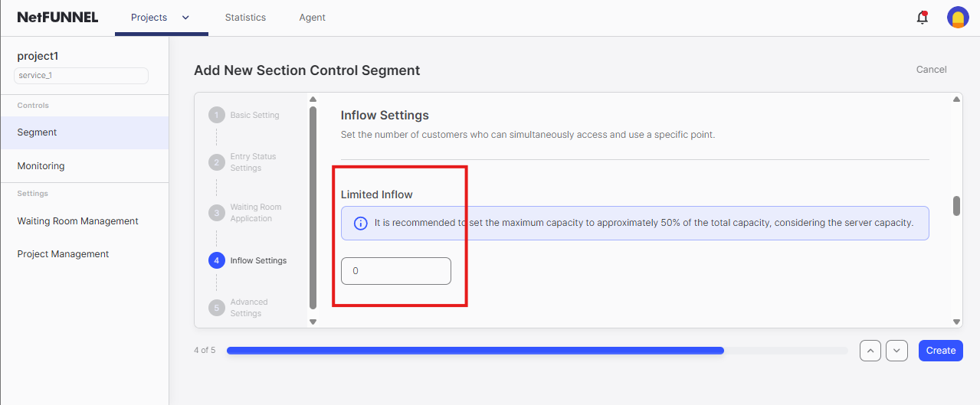
Task: Go to Waiting Room Management
Action: pyautogui.click(x=78, y=221)
